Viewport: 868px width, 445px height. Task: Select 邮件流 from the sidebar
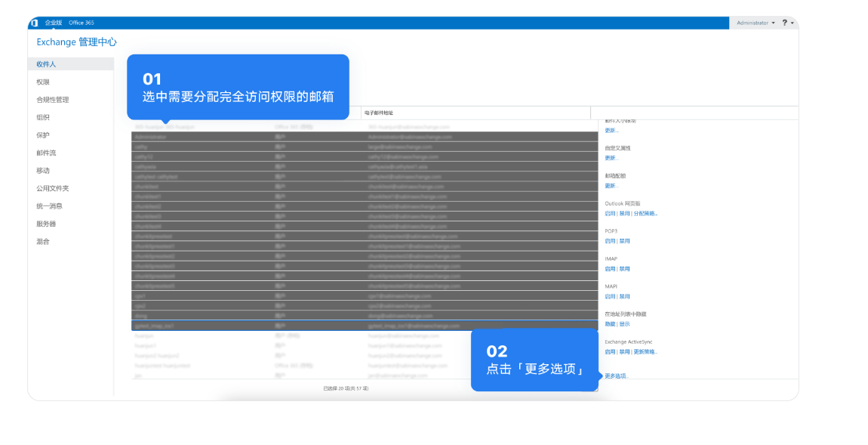pos(45,153)
